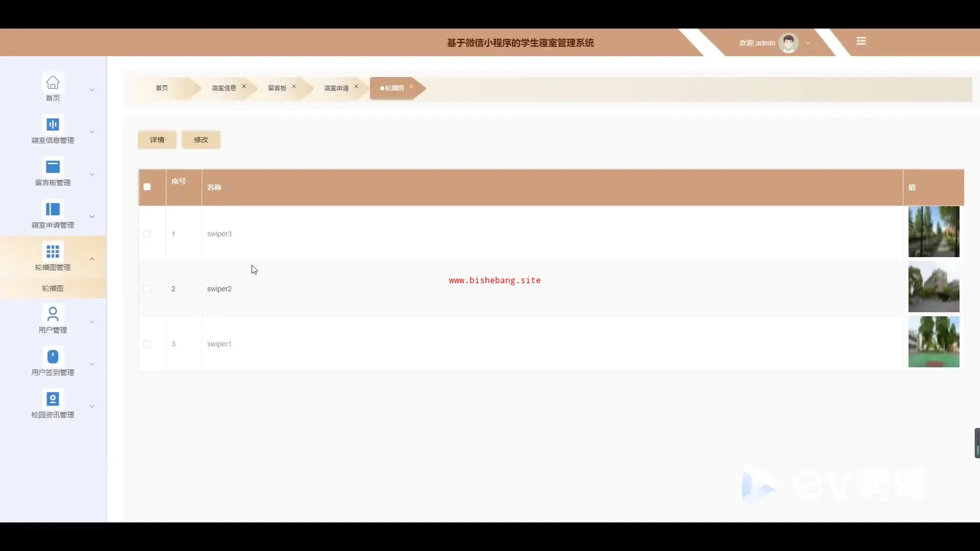Toggle the hamburger menu icon in header

pos(861,41)
